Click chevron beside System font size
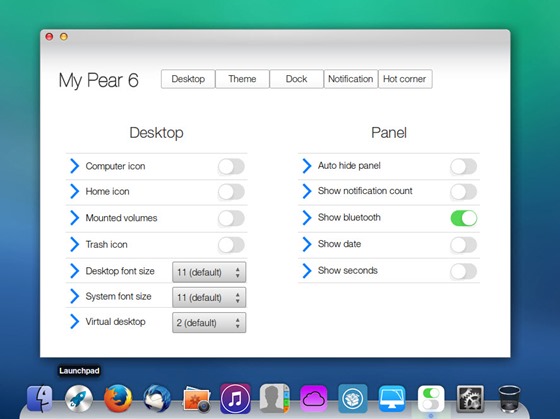 coord(74,296)
